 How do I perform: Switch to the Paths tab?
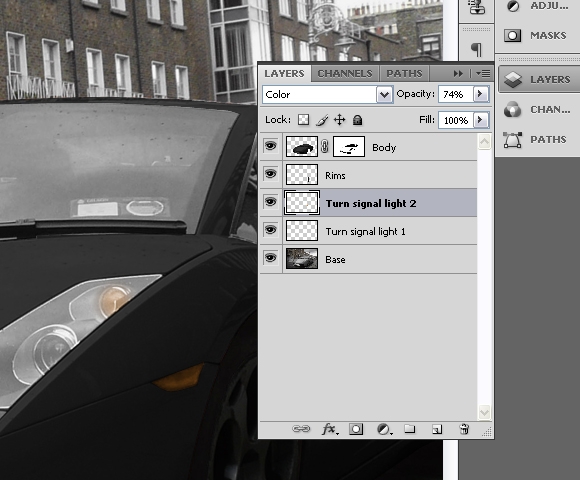404,74
